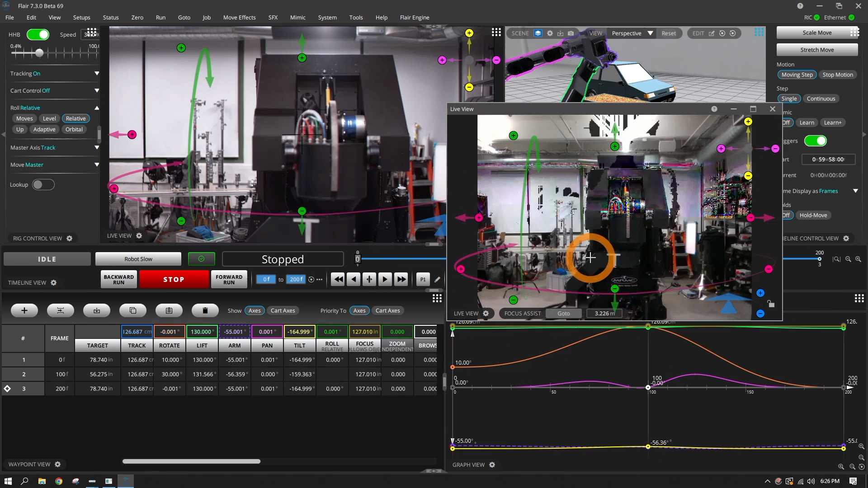
Task: Click the scene camera snapshot icon
Action: (x=571, y=33)
